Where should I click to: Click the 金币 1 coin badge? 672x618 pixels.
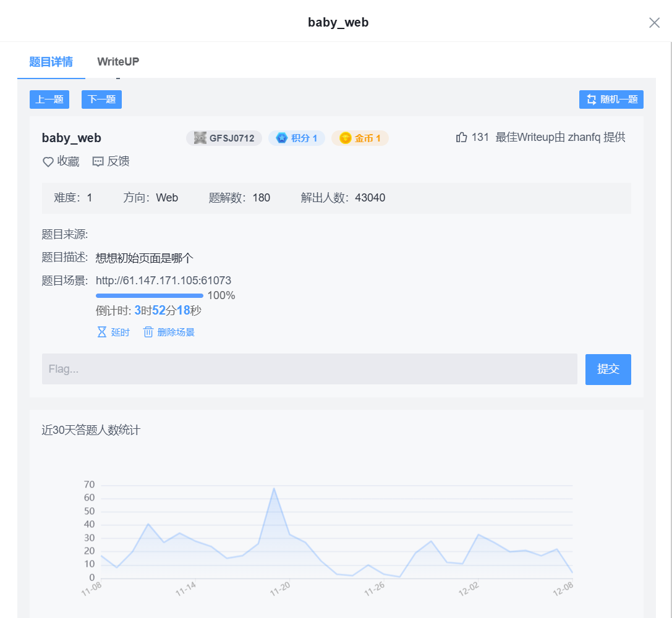[360, 138]
